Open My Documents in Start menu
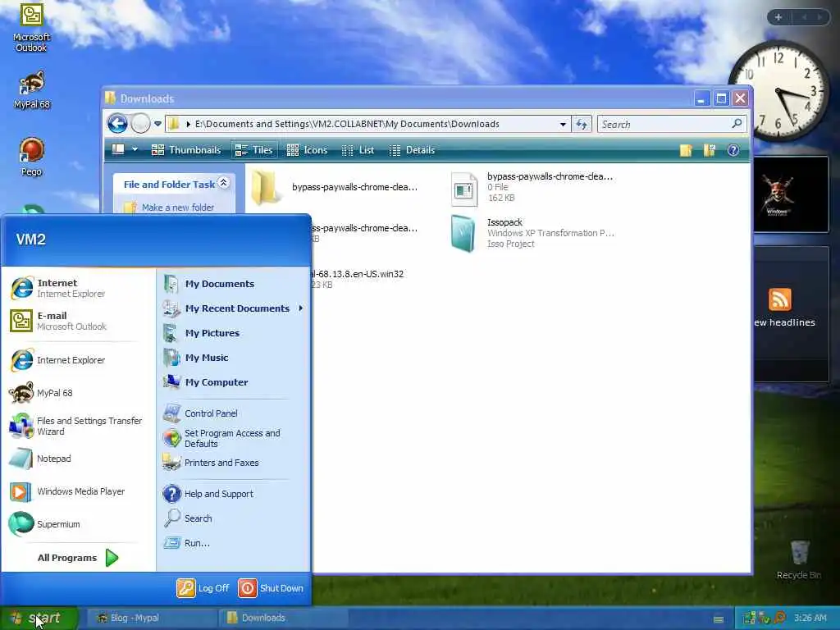840x630 pixels. [x=234, y=283]
